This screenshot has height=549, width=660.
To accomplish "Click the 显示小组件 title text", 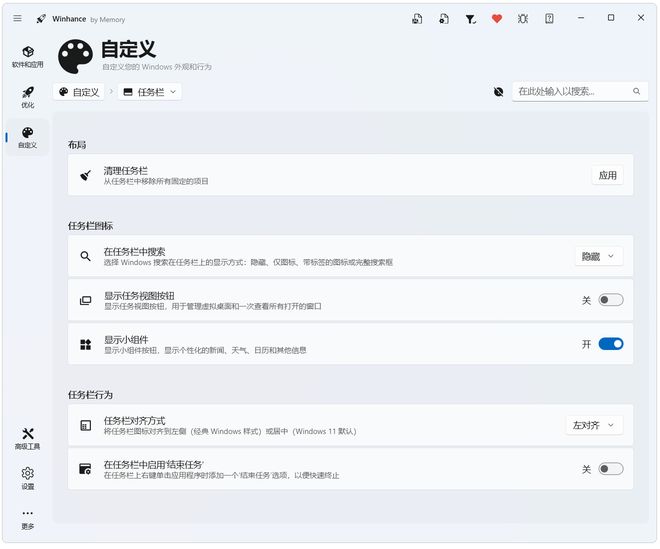I will tap(126, 340).
